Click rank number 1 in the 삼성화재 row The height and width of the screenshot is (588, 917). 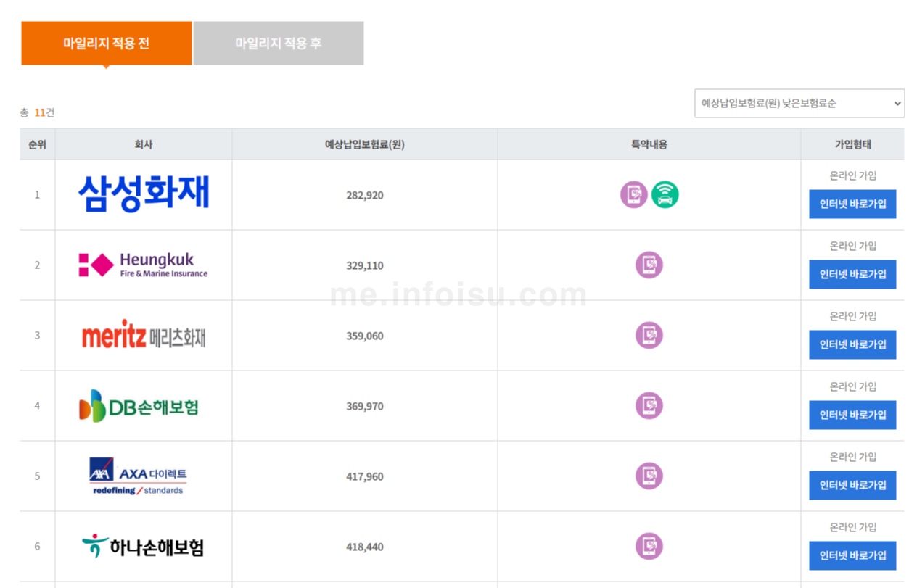37,195
